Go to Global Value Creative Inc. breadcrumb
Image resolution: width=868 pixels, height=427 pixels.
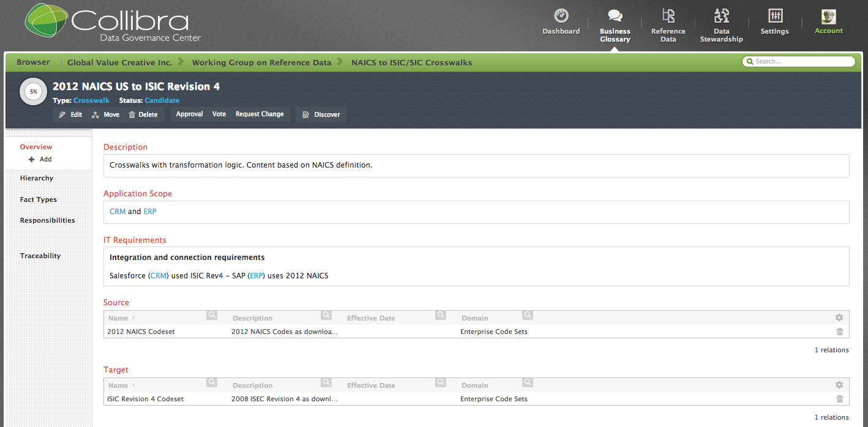click(x=120, y=62)
